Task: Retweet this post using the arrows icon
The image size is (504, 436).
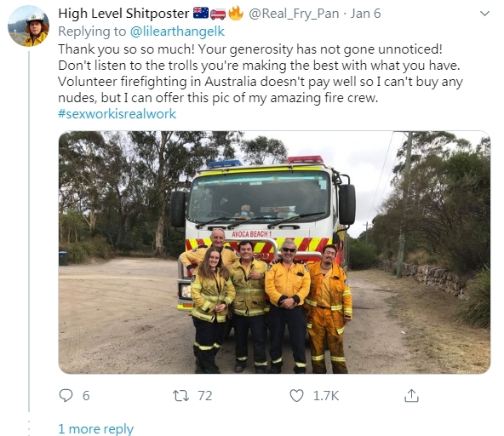Action: tap(181, 396)
